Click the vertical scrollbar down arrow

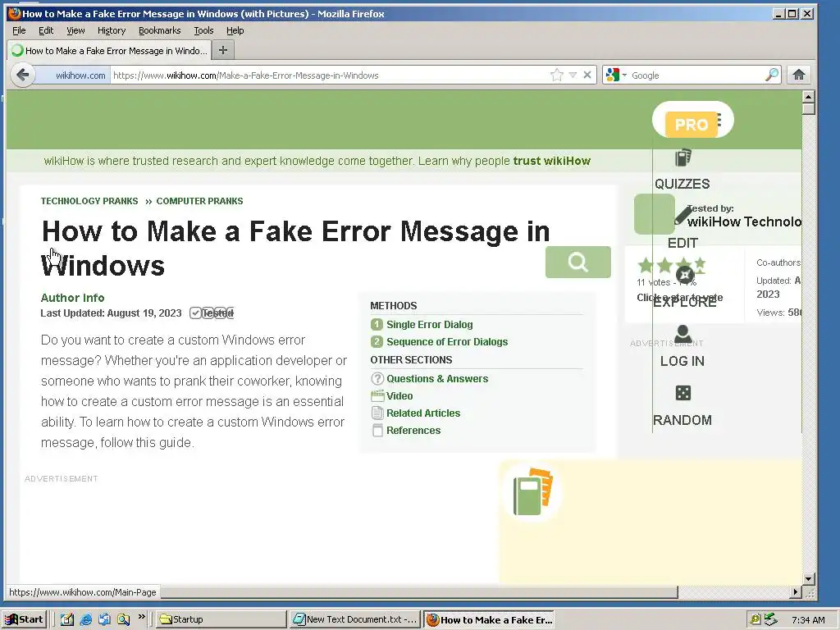(x=809, y=578)
